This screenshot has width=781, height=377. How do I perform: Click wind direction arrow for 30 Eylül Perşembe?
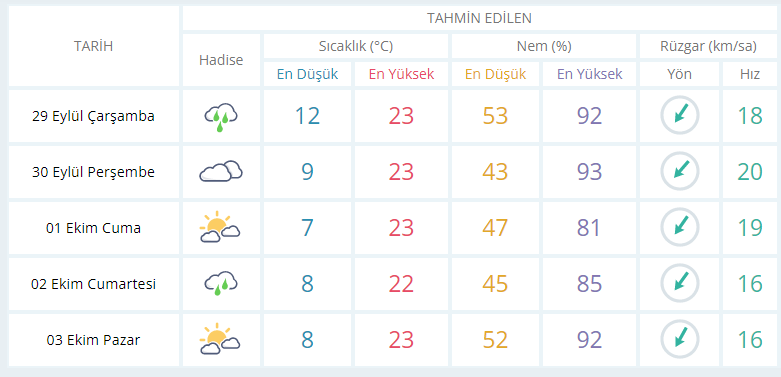tap(680, 171)
